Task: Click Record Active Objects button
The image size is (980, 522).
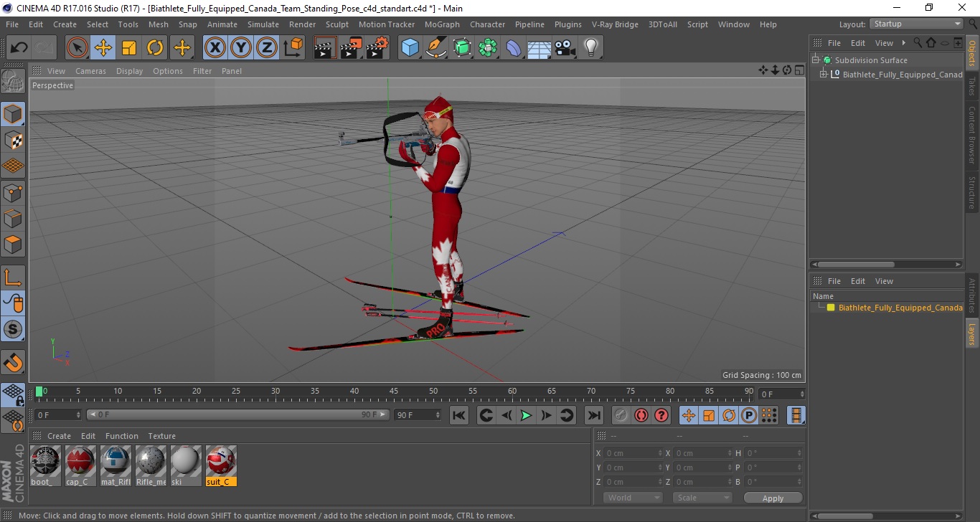Action: coord(621,415)
